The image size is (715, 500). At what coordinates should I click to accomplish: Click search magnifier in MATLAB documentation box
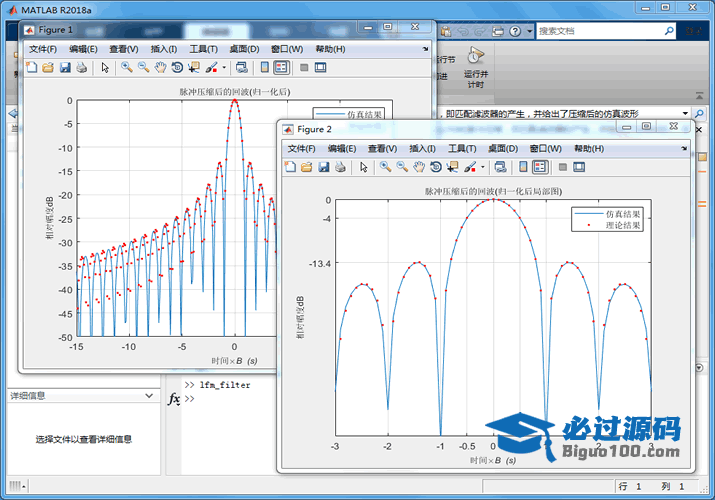[x=669, y=31]
